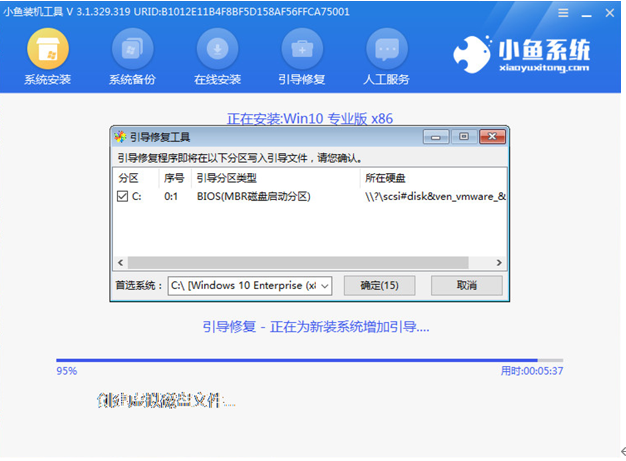Sort by the 引导分区类型 column header
Viewport: 626px width, 461px height.
[x=227, y=178]
